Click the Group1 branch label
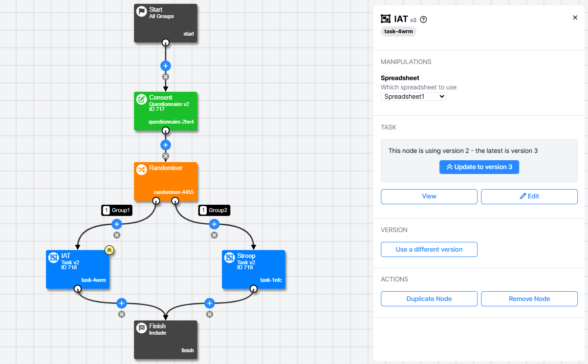The height and width of the screenshot is (364, 588). point(117,210)
